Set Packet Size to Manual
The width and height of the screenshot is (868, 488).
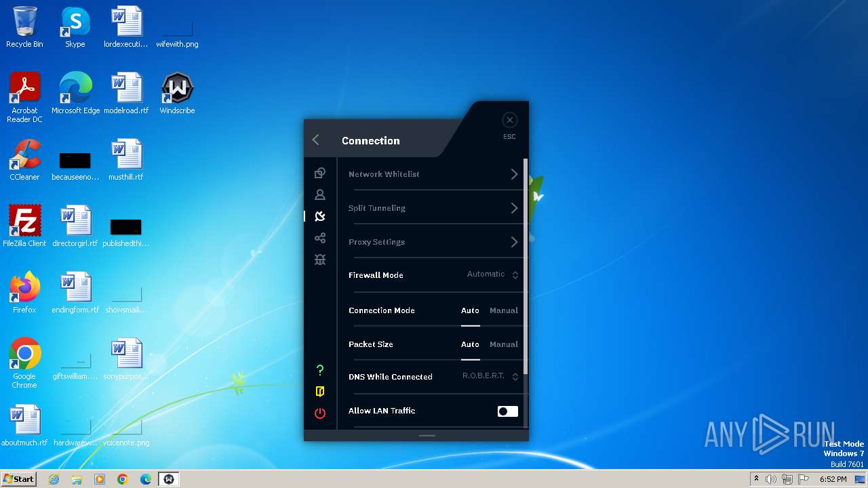click(504, 344)
